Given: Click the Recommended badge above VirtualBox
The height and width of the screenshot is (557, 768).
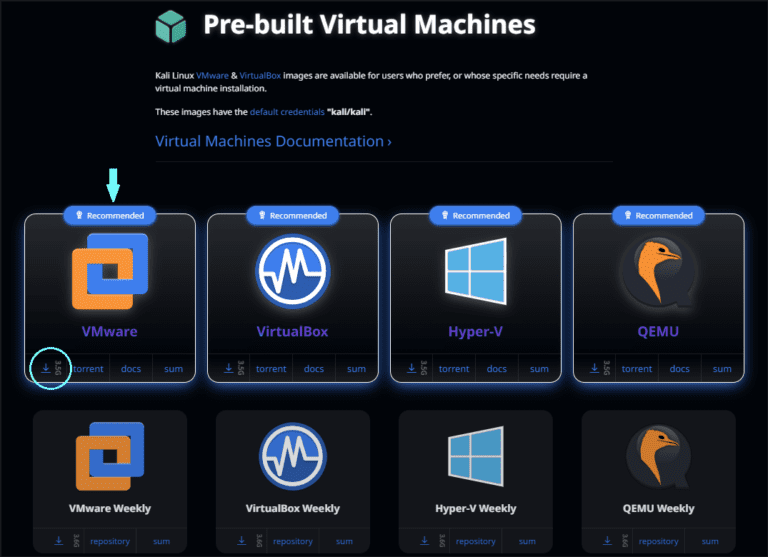Looking at the screenshot, I should (292, 216).
